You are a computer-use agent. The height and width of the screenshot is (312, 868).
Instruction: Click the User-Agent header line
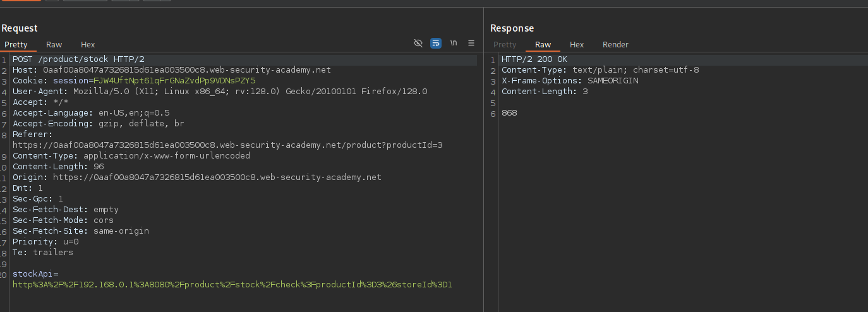coord(220,92)
